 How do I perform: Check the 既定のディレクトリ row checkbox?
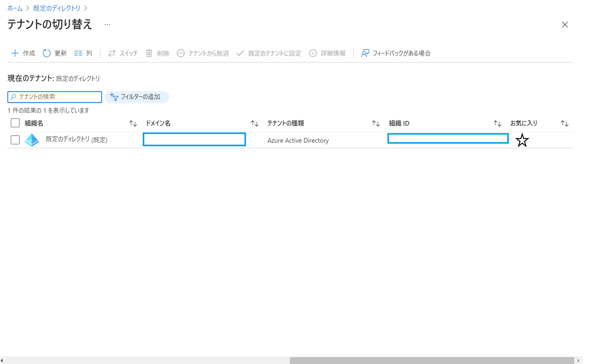point(15,140)
